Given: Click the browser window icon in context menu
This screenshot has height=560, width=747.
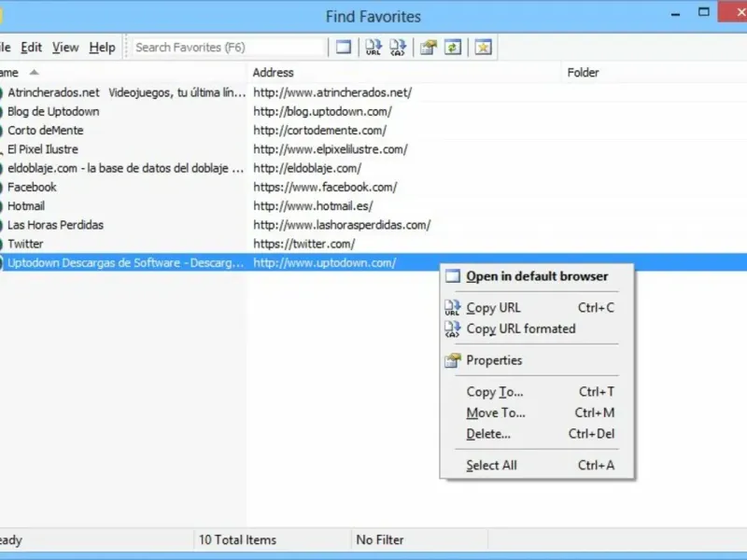Looking at the screenshot, I should click(x=453, y=276).
